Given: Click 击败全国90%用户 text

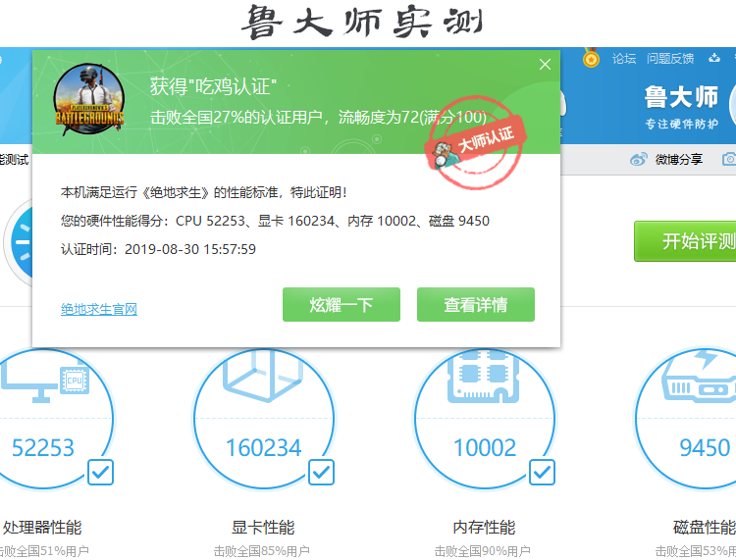Looking at the screenshot, I should point(483,551).
